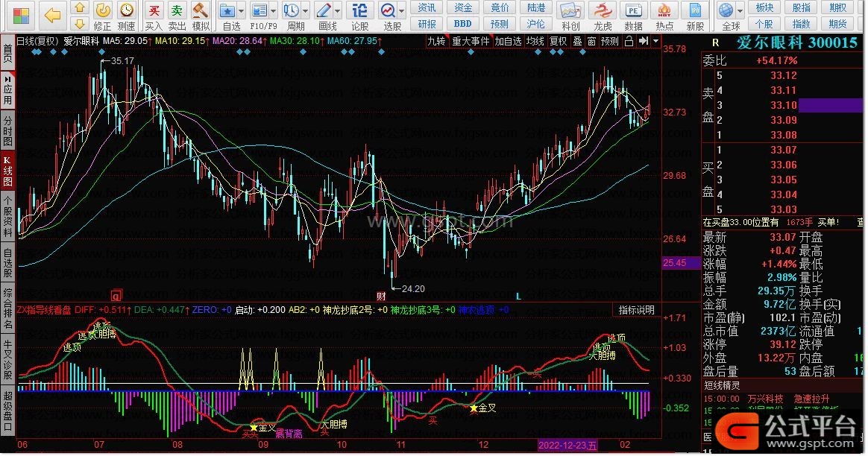Click the 竞价 button

(x=500, y=7)
